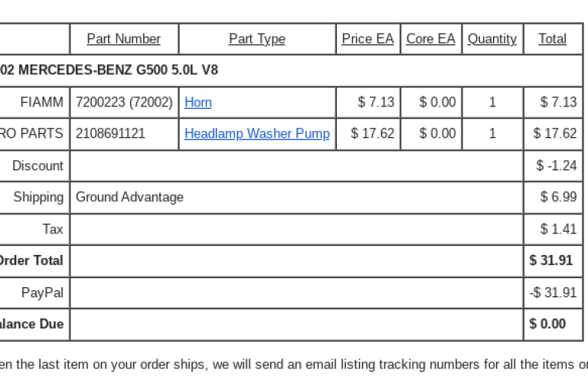The width and height of the screenshot is (588, 392).
Task: Click the Part Type column header
Action: (x=256, y=39)
